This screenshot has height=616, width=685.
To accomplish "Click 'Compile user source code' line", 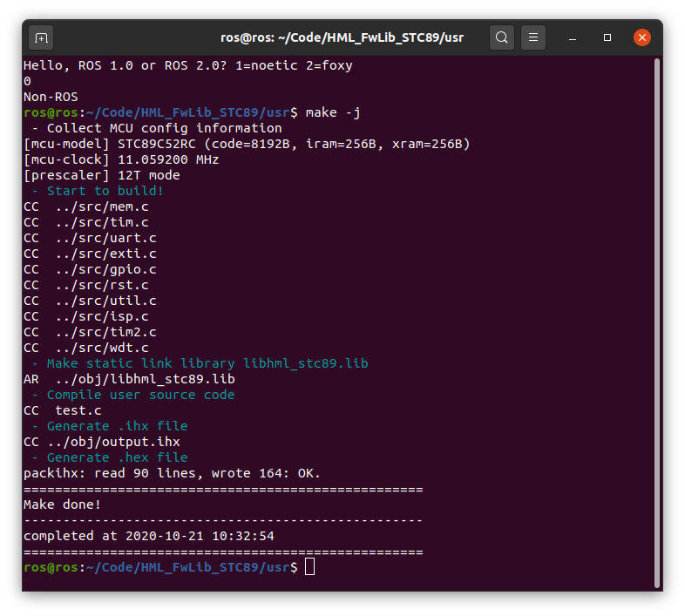I will pyautogui.click(x=133, y=395).
